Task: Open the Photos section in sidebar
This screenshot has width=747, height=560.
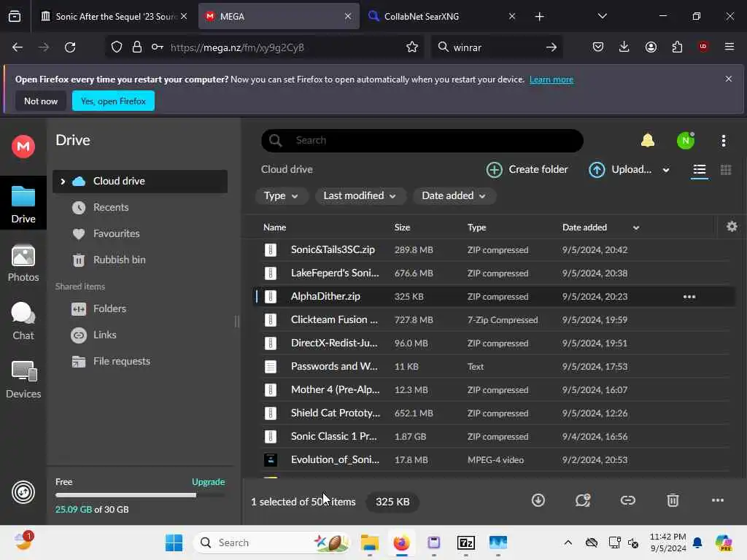Action: click(x=23, y=263)
